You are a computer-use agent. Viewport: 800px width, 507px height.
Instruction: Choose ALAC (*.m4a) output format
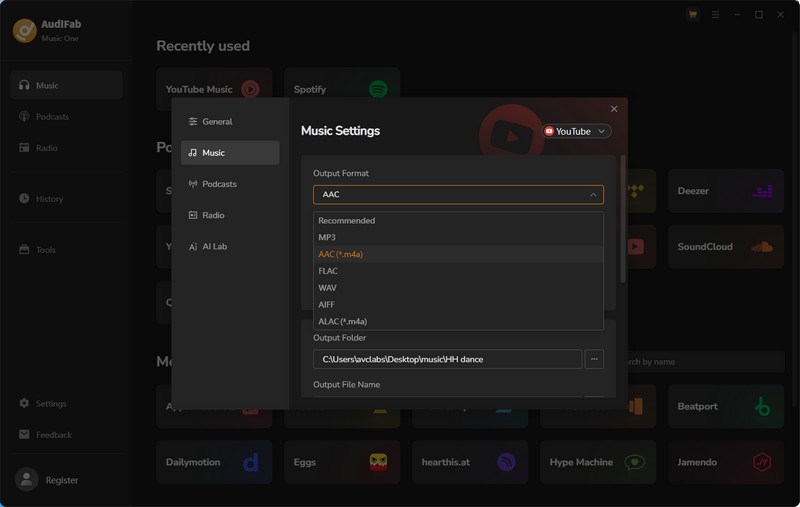pyautogui.click(x=458, y=321)
